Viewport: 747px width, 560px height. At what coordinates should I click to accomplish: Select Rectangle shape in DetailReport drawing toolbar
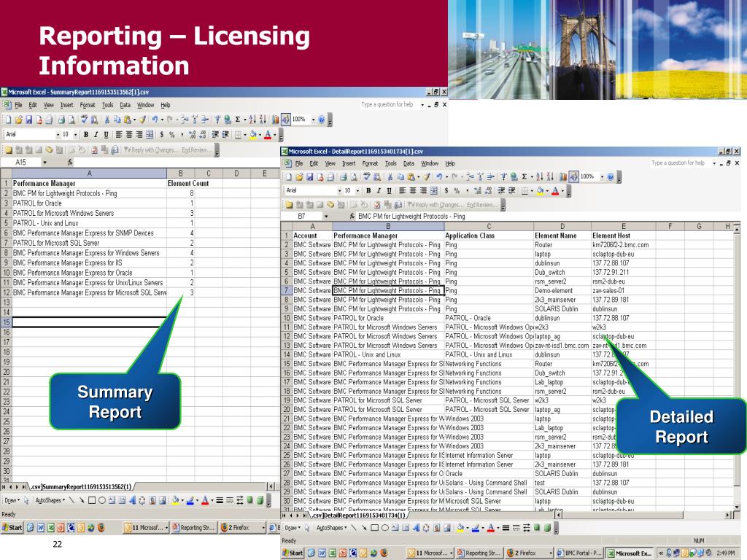pos(374,528)
